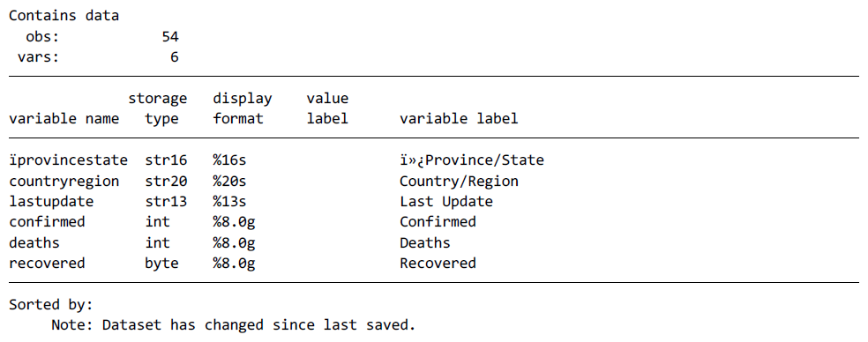Screen dimensions: 868x342
Task: Click the 'Dataset has changed' note
Action: click(x=234, y=325)
